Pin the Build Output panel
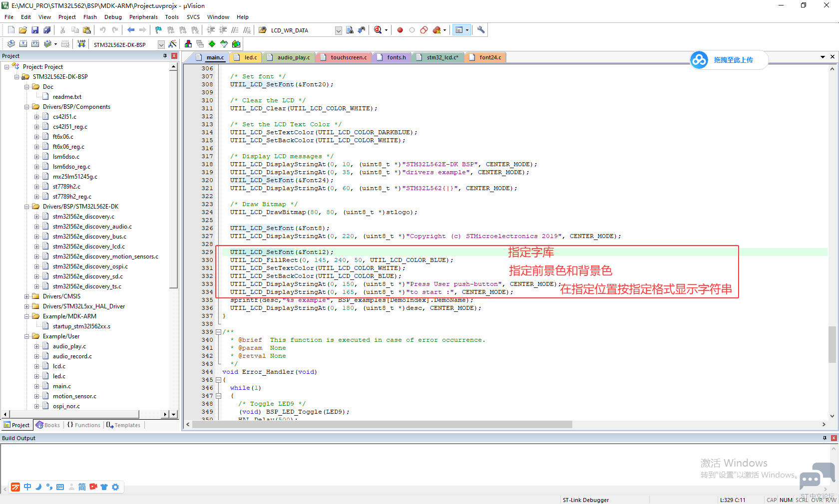Screen dimensions: 839x504 pos(825,438)
